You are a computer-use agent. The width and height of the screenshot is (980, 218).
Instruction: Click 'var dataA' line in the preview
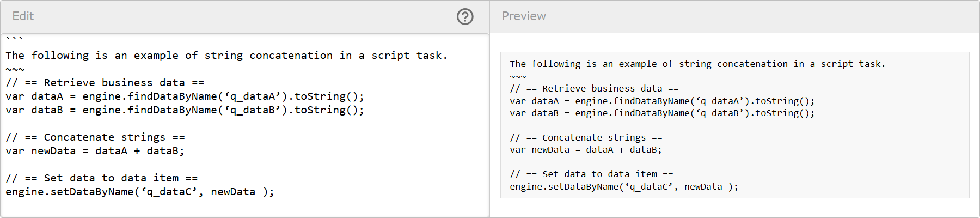pyautogui.click(x=661, y=101)
